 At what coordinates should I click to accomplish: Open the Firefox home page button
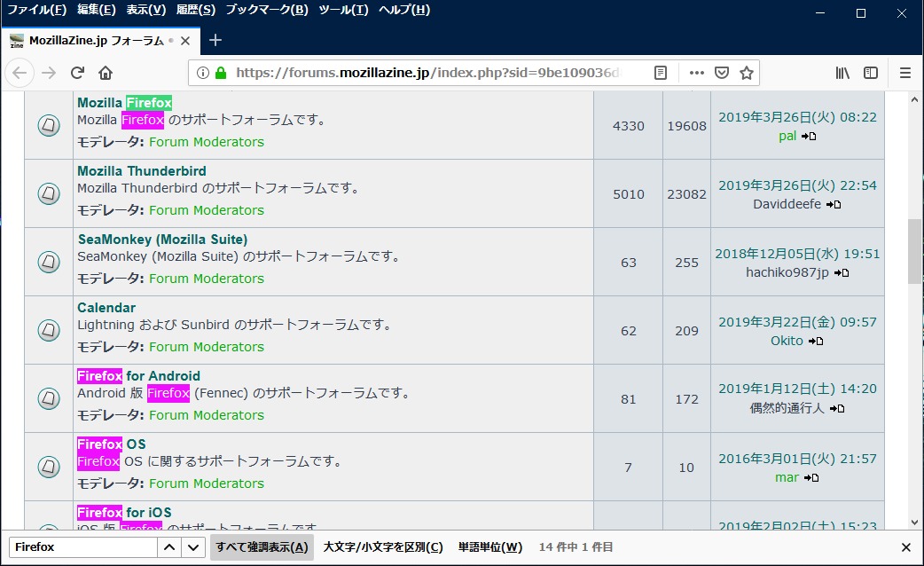106,73
